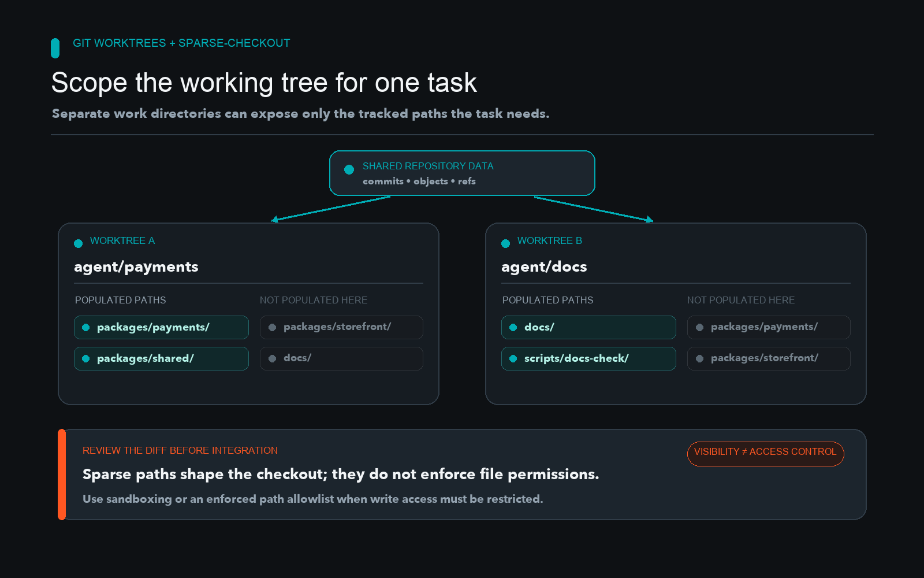Click the gray bullet in Worktree B packages/payments/ chip
Image resolution: width=924 pixels, height=578 pixels.
(699, 327)
